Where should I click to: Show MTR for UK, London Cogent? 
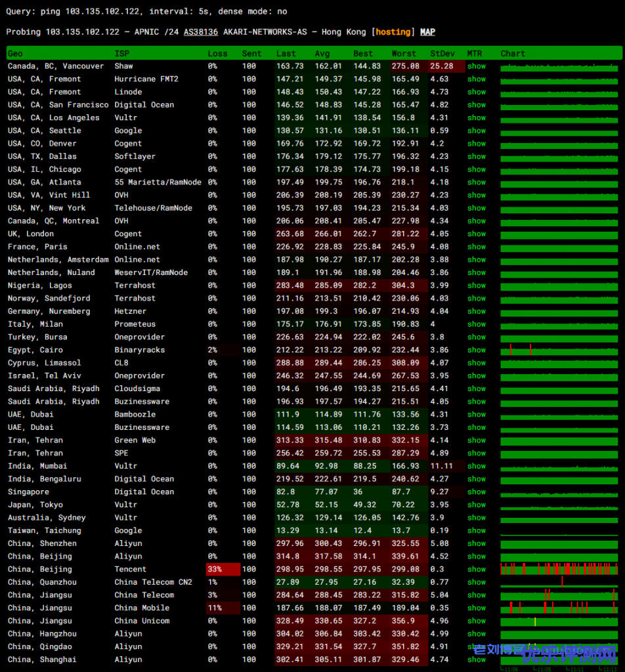point(476,234)
